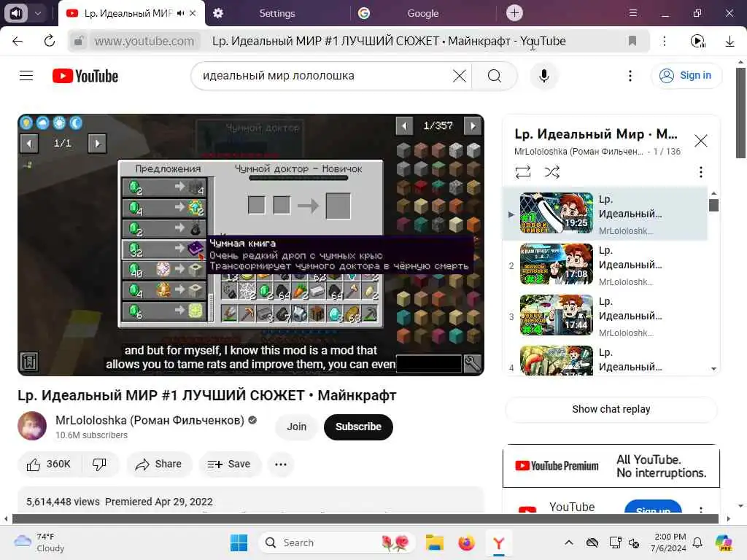The image size is (747, 560).
Task: Close the YouTube tab
Action: 193,13
